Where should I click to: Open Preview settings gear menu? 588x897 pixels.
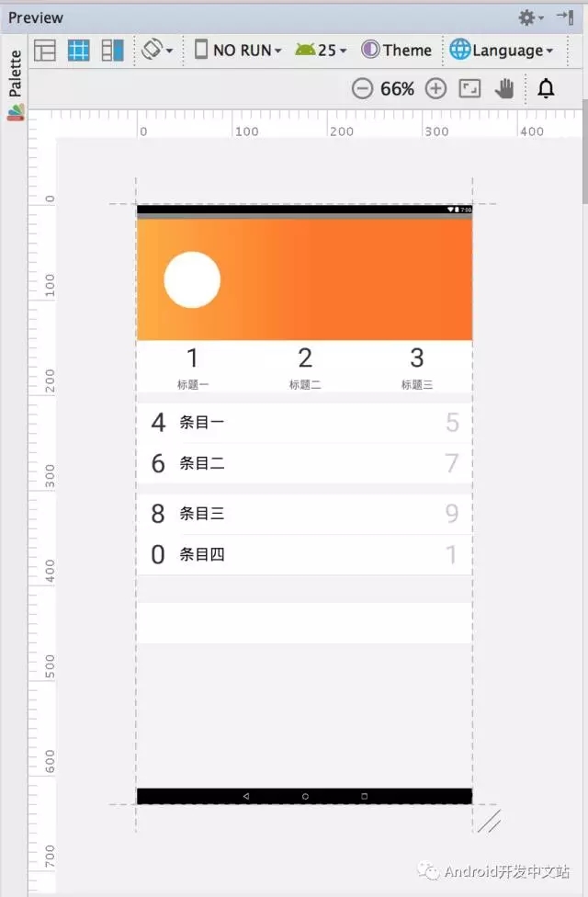[x=530, y=17]
